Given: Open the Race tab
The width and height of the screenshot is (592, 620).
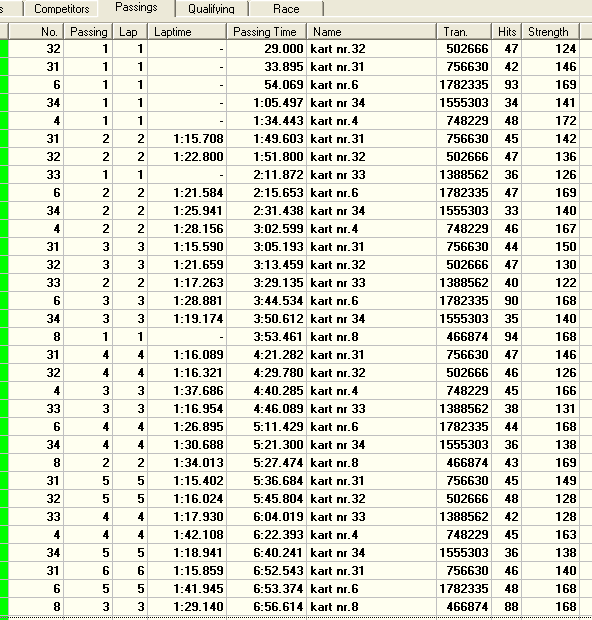Looking at the screenshot, I should click(286, 9).
